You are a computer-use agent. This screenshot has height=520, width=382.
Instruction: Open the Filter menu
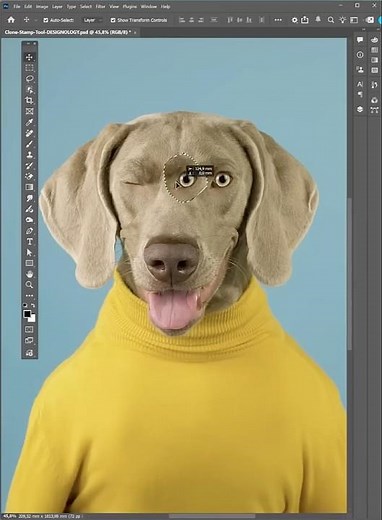pyautogui.click(x=101, y=6)
